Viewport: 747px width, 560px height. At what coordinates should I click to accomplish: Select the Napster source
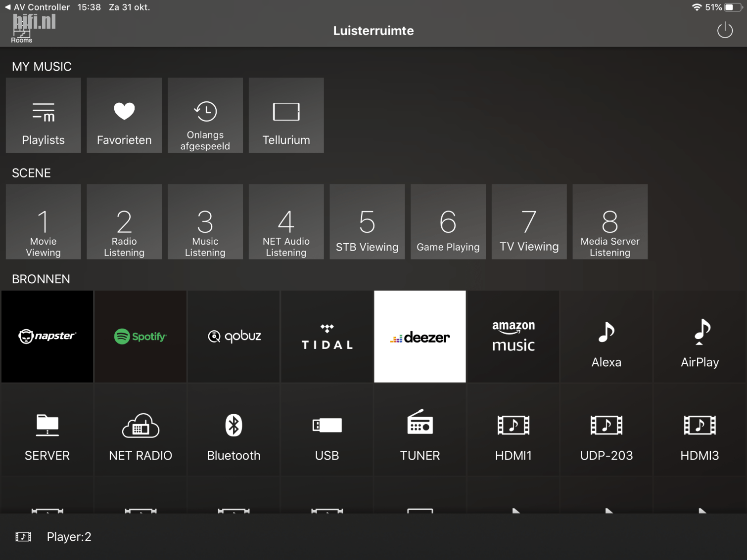point(47,337)
